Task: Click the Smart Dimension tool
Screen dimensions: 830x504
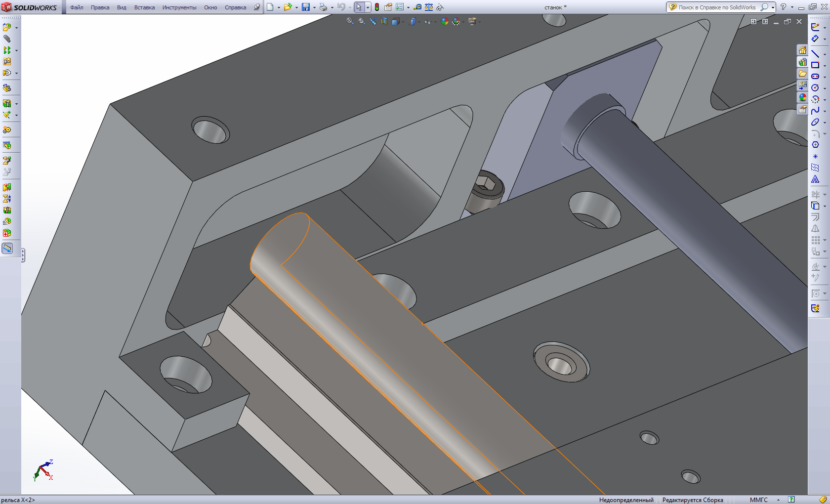Action: pyautogui.click(x=815, y=39)
